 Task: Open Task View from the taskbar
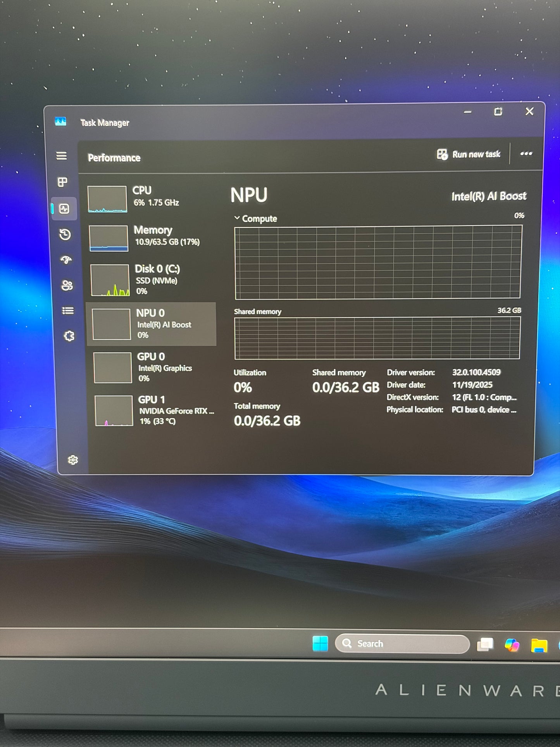(x=485, y=644)
